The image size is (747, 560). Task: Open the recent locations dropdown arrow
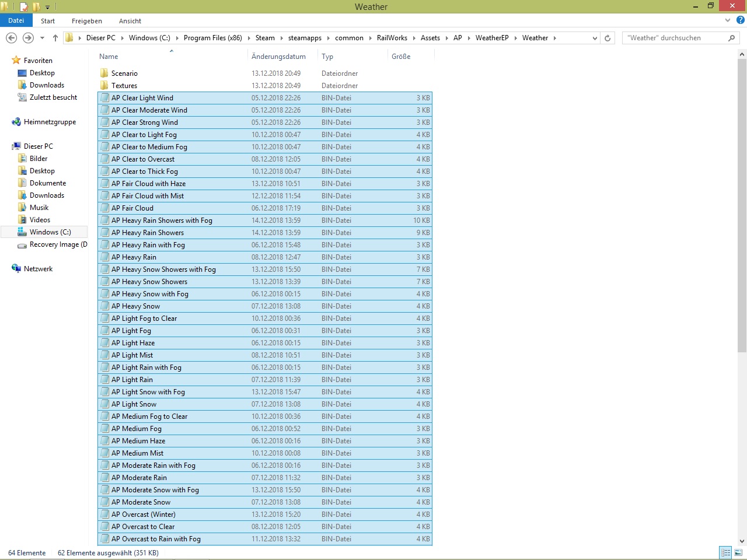point(42,38)
